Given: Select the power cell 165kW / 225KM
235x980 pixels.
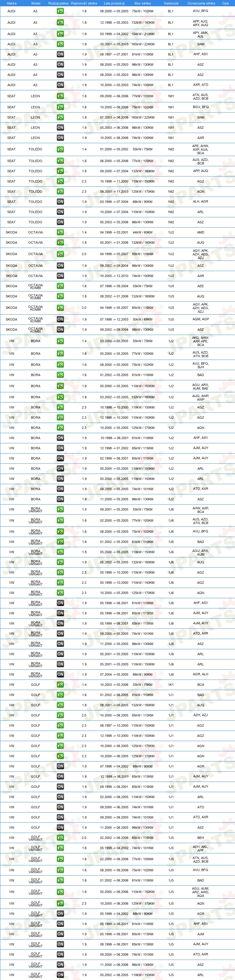Looking at the screenshot, I should (143, 118).
